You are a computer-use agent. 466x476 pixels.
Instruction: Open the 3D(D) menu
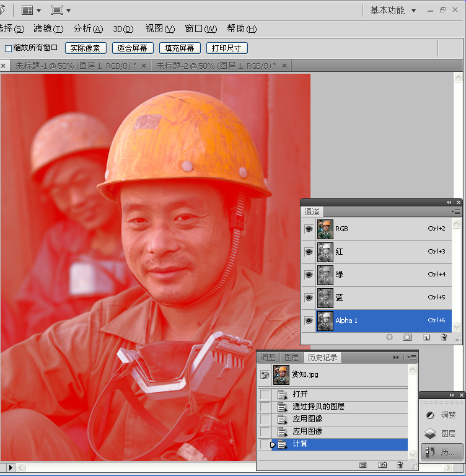pyautogui.click(x=123, y=29)
